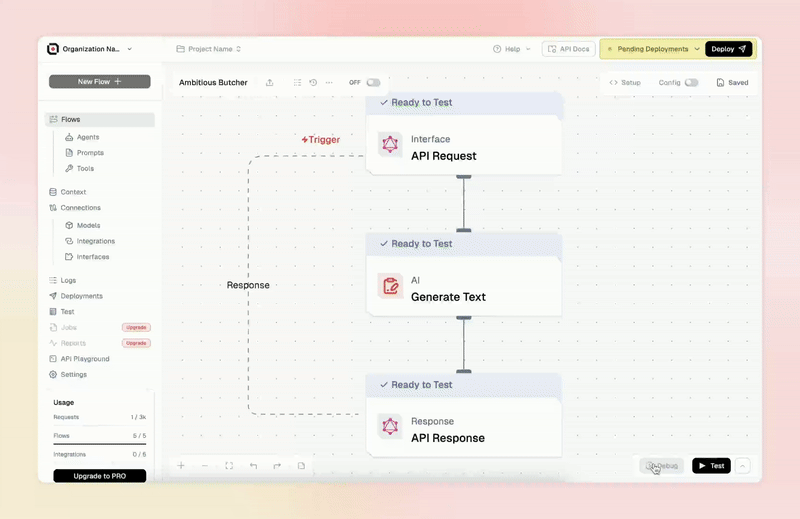Toggle the flow OFF switch on

pos(373,82)
